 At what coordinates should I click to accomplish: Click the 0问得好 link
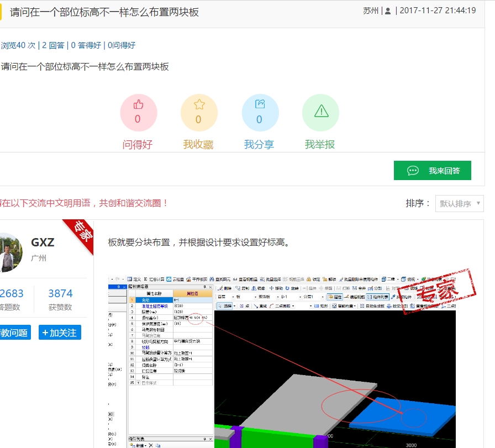(x=122, y=45)
